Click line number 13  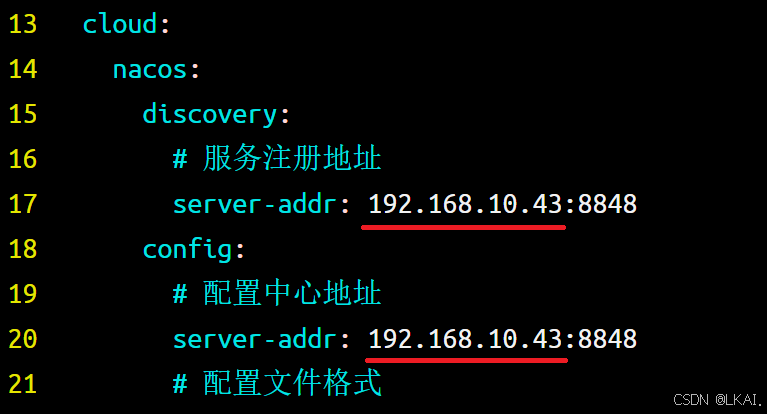tap(23, 24)
